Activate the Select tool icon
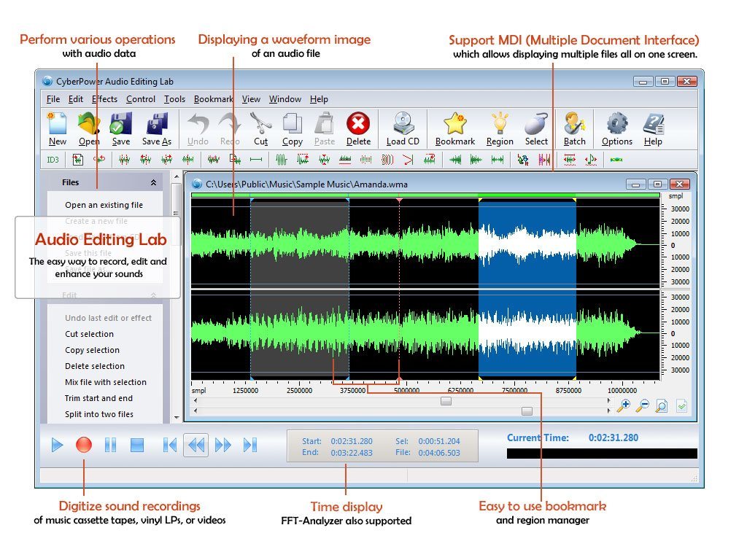Image resolution: width=747 pixels, height=560 pixels. (x=536, y=128)
